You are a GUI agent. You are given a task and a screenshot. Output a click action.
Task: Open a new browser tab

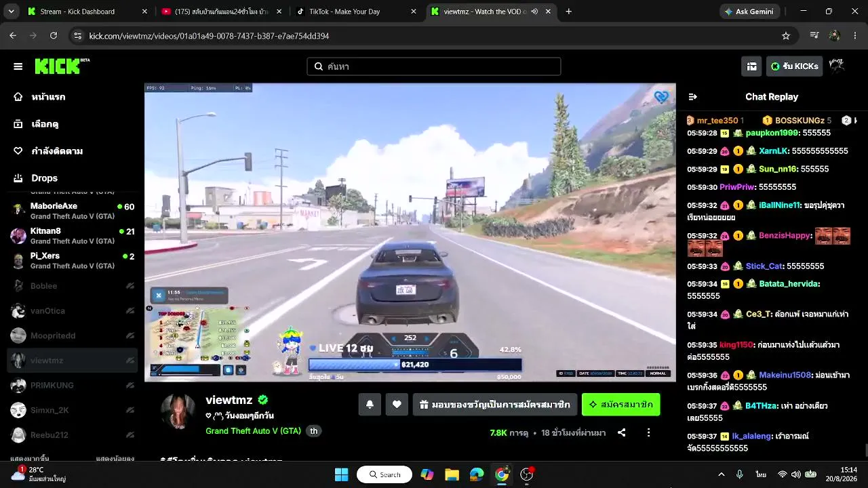click(568, 12)
